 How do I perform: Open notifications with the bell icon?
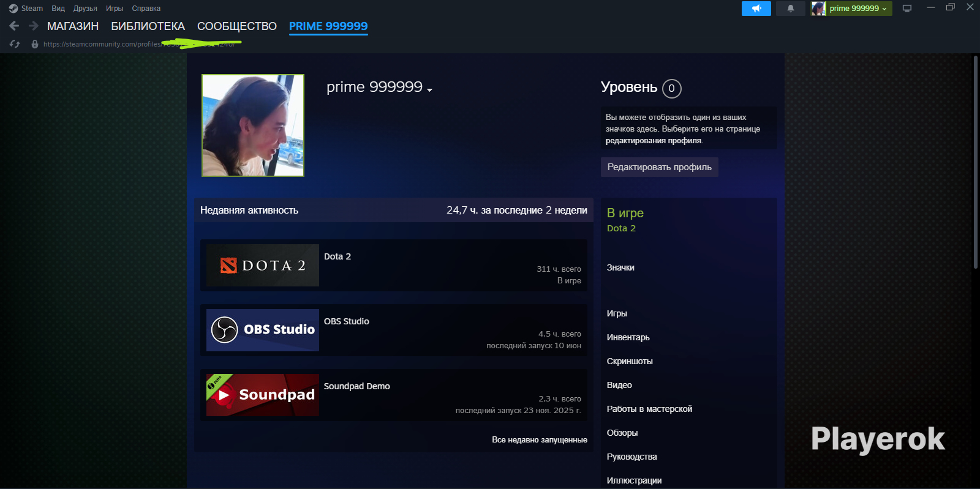pyautogui.click(x=791, y=9)
